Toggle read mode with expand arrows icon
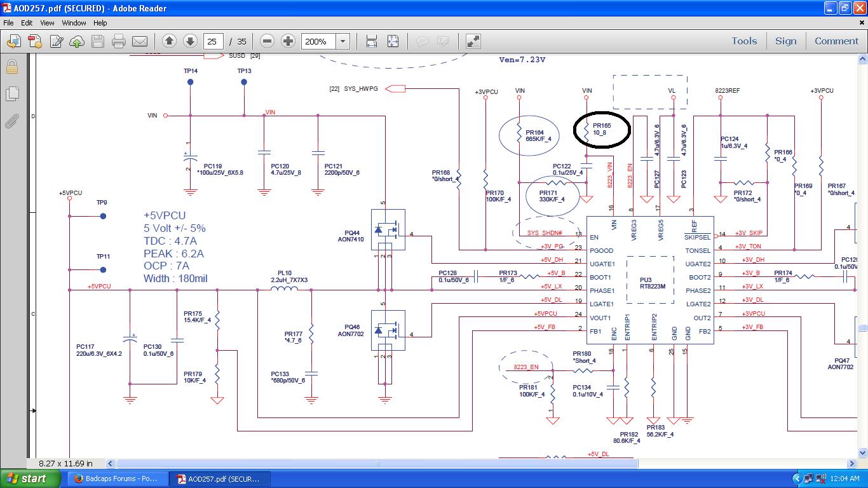This screenshot has width=868, height=488. pyautogui.click(x=473, y=41)
